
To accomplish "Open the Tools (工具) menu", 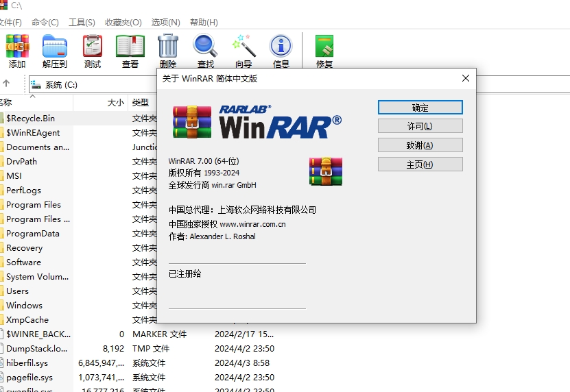I will (x=82, y=23).
